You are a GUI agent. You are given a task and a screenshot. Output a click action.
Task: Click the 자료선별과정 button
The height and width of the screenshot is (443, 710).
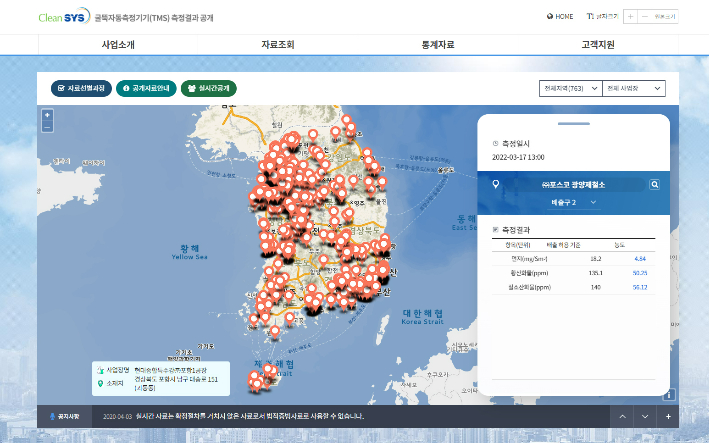tap(80, 88)
